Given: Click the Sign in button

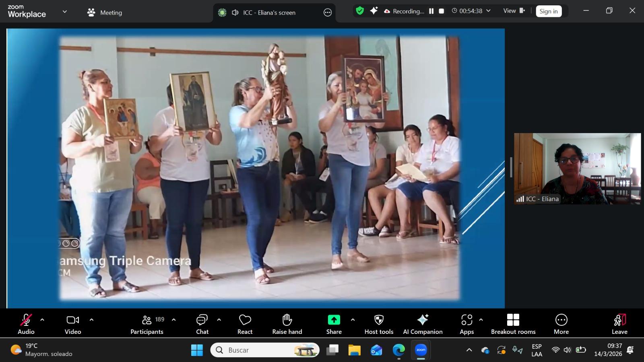Looking at the screenshot, I should coord(548,11).
